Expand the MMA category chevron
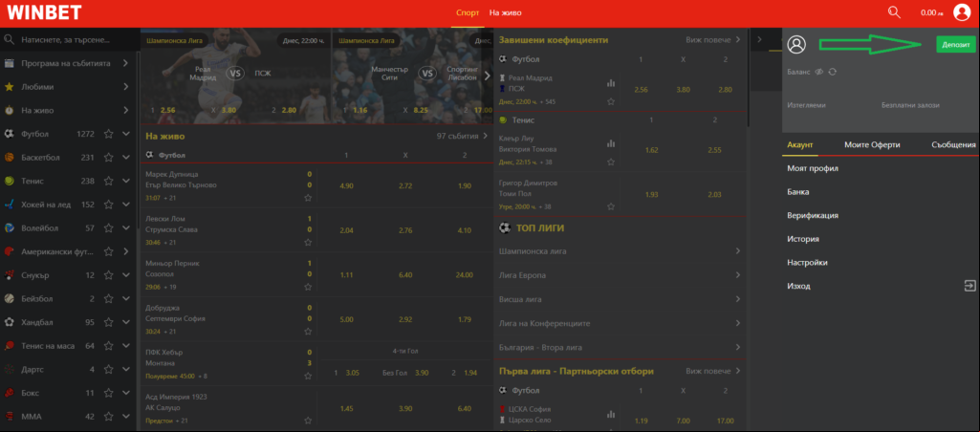This screenshot has width=980, height=432. (x=126, y=417)
